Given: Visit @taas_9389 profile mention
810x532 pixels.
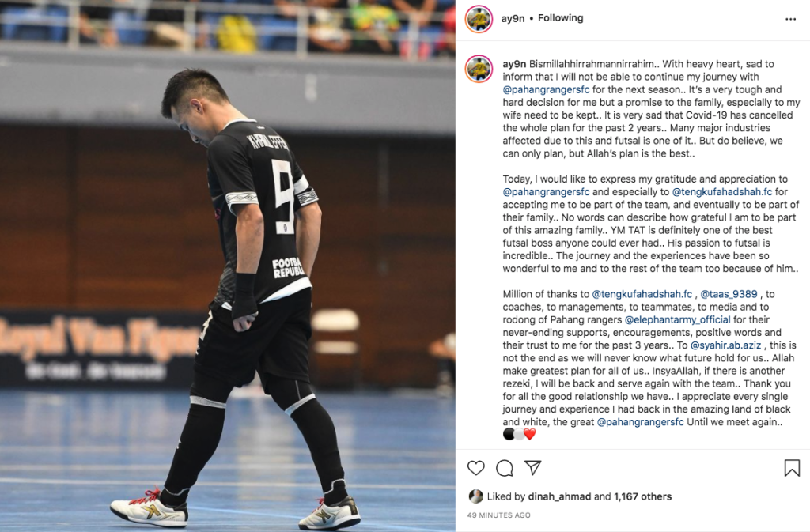Looking at the screenshot, I should [x=729, y=294].
